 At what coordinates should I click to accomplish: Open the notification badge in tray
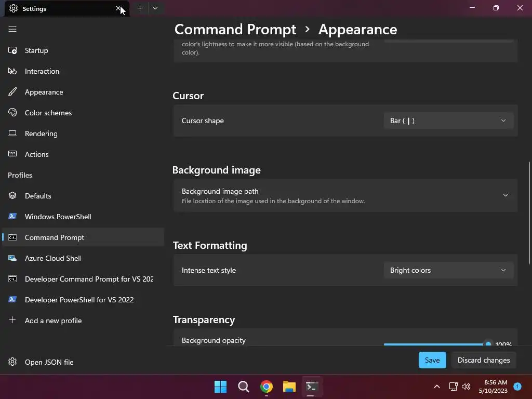click(517, 387)
